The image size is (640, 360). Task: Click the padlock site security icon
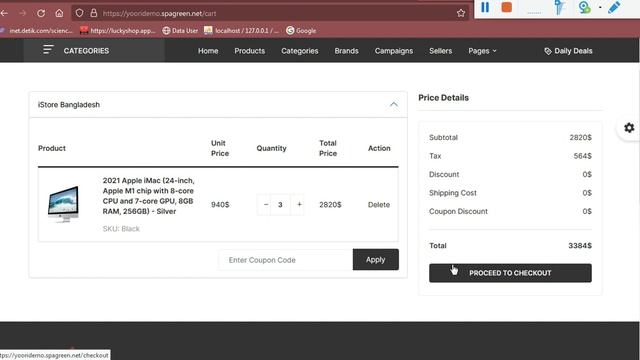(x=94, y=13)
